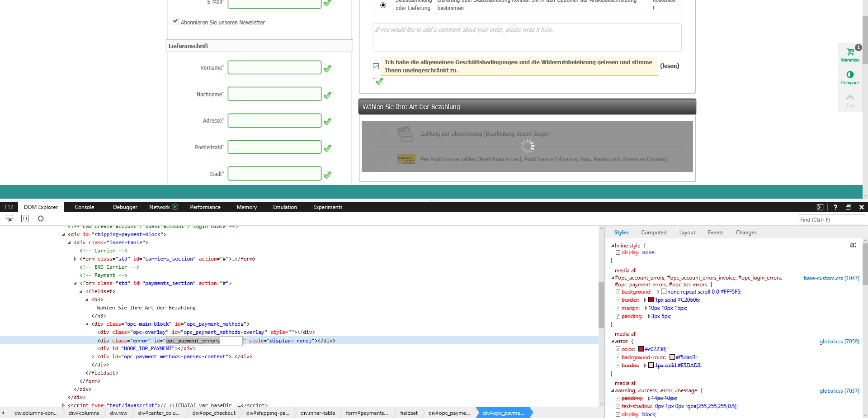
Task: Click the a: pseudo-state icon in Styles pane
Action: point(853,245)
